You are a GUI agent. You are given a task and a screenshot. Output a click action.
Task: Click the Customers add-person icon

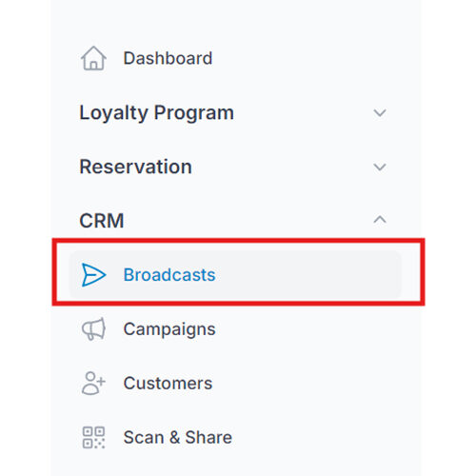coord(93,383)
